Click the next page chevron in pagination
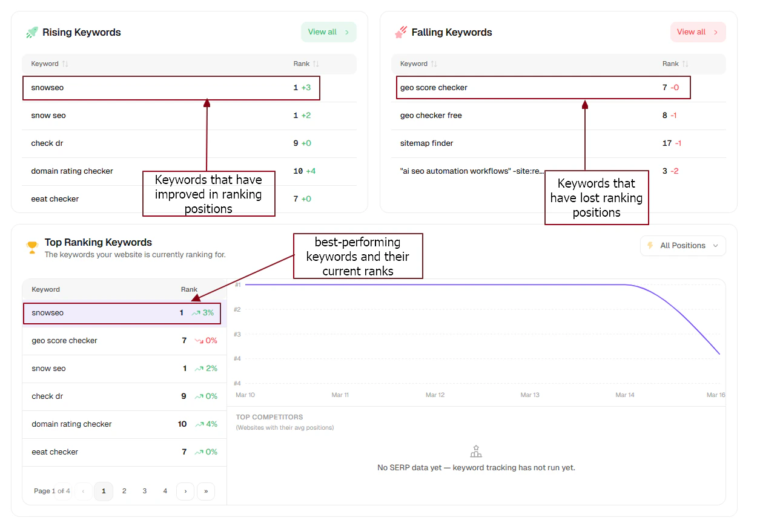 185,491
